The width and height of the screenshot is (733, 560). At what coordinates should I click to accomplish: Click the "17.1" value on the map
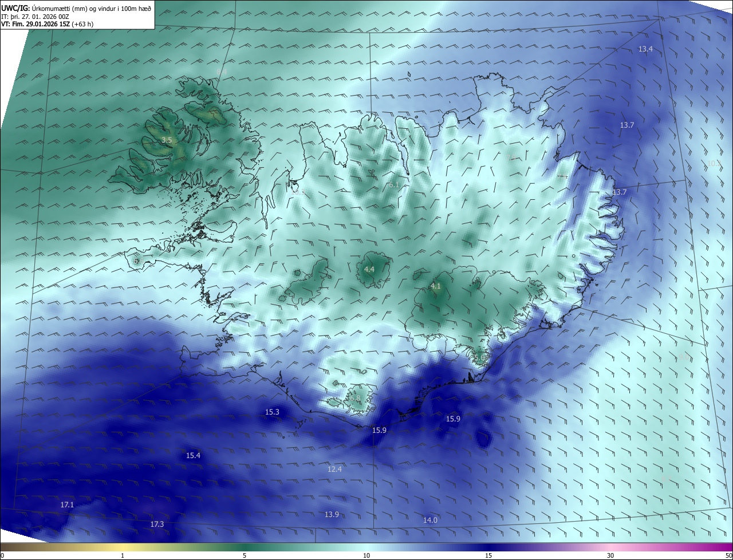pyautogui.click(x=67, y=505)
